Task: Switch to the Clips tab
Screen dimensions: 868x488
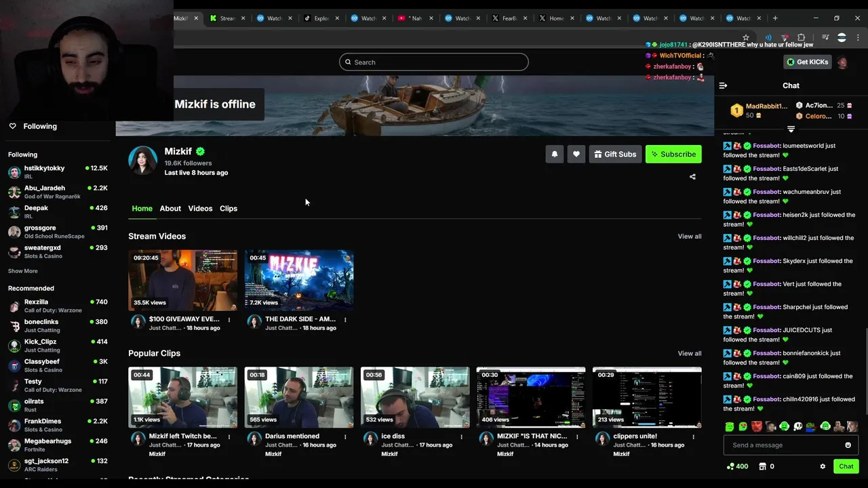Action: click(x=229, y=209)
